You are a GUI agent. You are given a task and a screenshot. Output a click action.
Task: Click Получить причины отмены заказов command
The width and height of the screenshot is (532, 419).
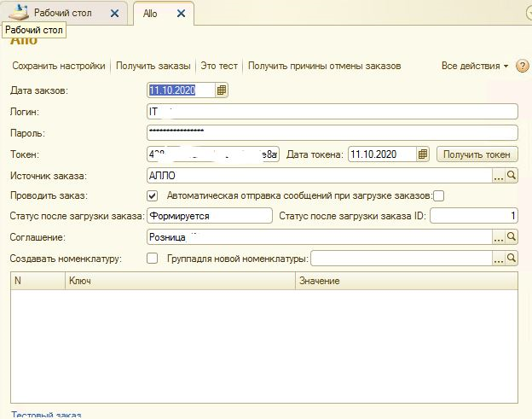click(324, 66)
